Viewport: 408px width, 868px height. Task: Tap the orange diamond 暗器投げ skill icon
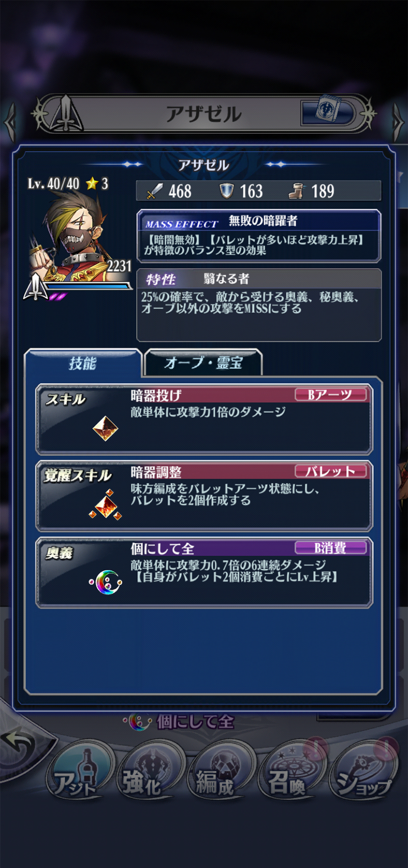(106, 428)
